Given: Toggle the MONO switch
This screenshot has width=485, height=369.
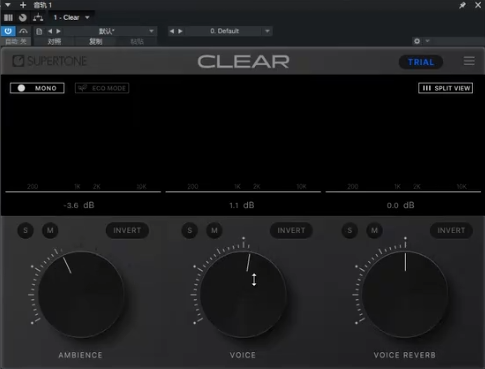Looking at the screenshot, I should coord(37,88).
